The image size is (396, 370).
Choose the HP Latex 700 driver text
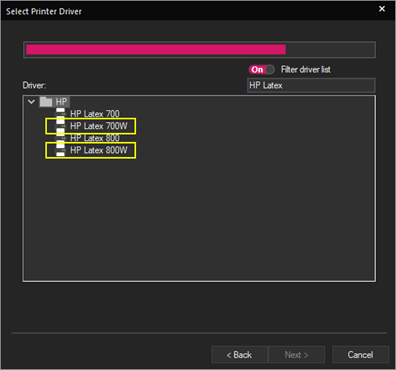tap(95, 114)
